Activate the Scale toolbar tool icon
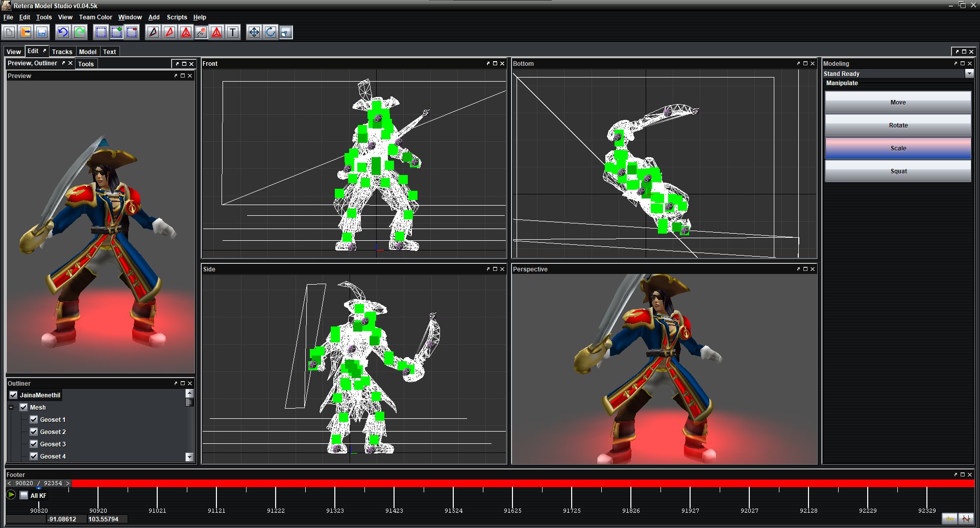 coord(286,33)
